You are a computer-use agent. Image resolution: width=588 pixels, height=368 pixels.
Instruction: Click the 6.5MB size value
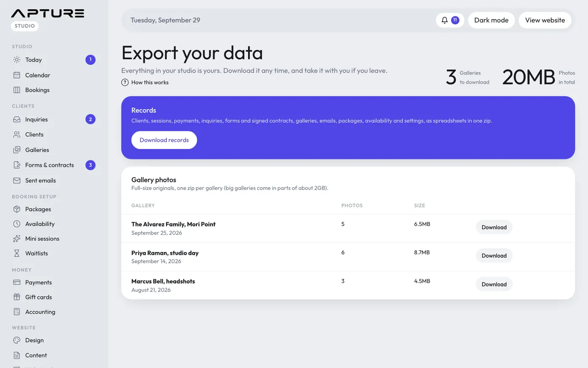(x=422, y=224)
